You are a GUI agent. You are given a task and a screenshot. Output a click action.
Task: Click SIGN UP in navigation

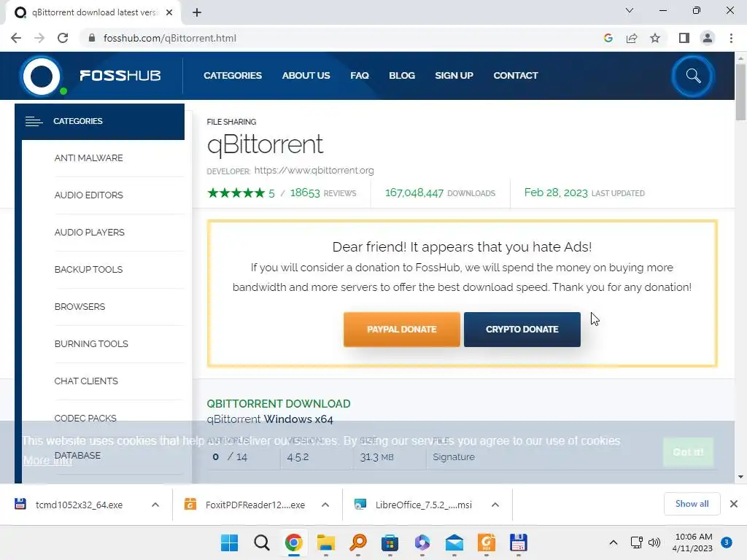pyautogui.click(x=454, y=76)
